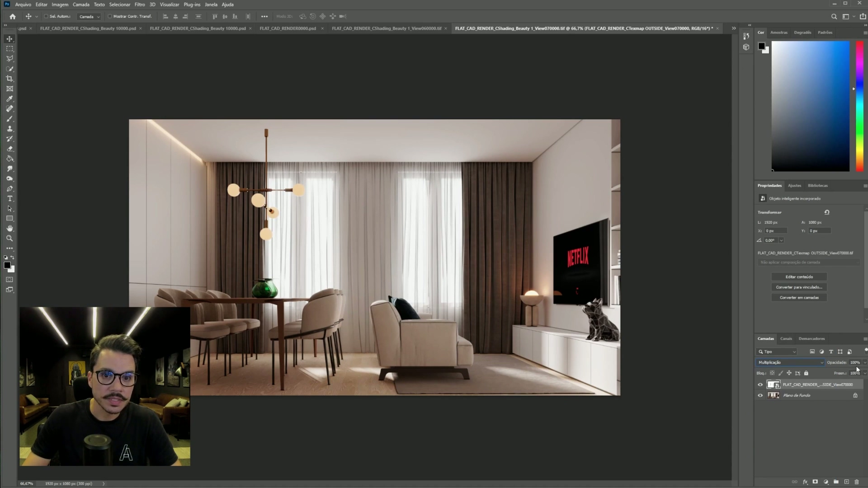The height and width of the screenshot is (488, 868).
Task: Select the Brush tool
Action: click(x=9, y=119)
